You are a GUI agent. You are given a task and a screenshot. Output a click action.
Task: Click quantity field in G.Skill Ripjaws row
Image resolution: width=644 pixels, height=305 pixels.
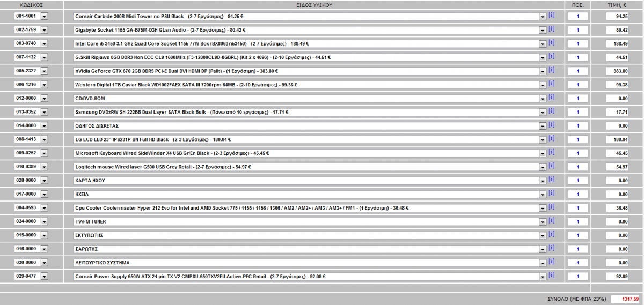tap(578, 57)
